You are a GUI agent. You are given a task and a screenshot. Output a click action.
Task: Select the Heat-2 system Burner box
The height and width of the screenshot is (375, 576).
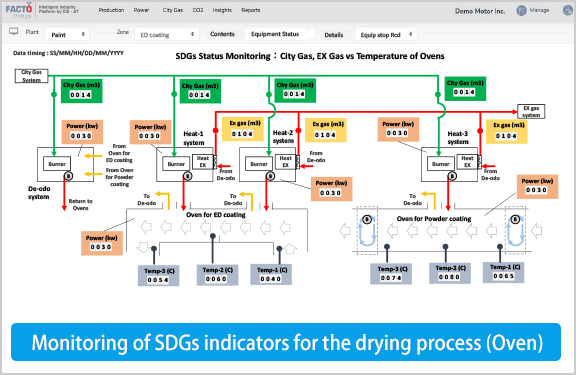click(x=259, y=164)
